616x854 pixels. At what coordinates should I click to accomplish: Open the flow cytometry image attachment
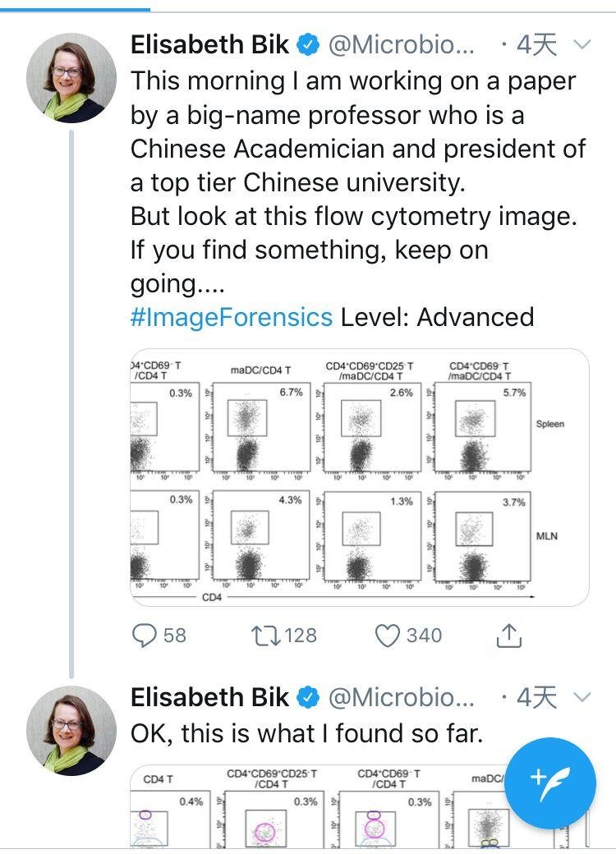point(359,477)
